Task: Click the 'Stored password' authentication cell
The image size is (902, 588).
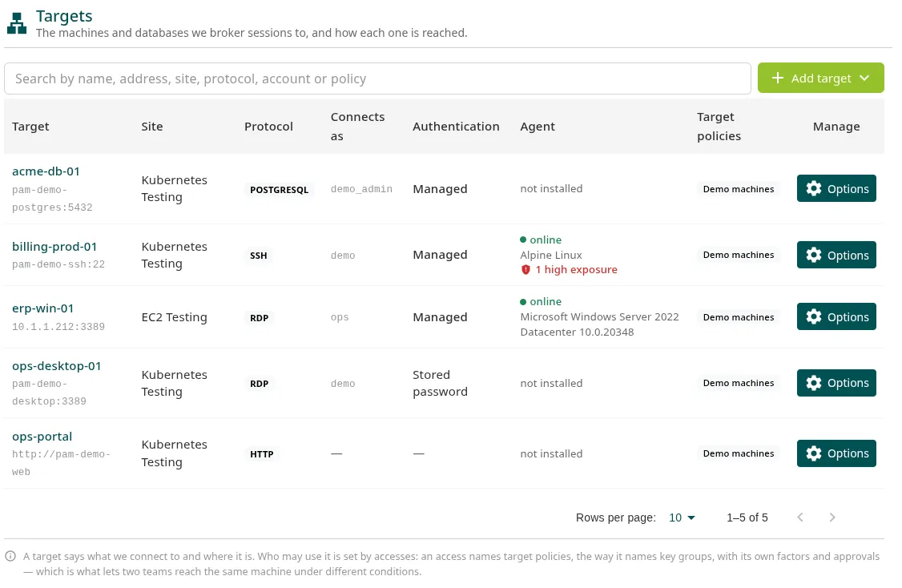Action: pos(440,383)
